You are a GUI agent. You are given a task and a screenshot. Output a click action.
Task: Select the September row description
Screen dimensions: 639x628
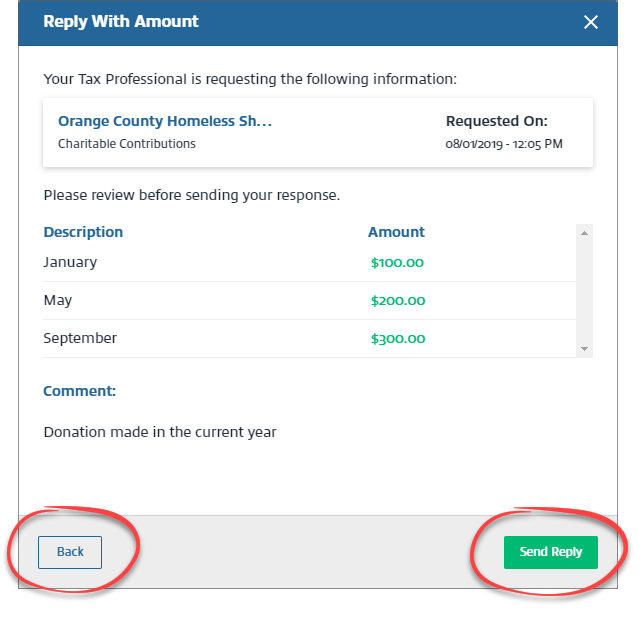(80, 338)
